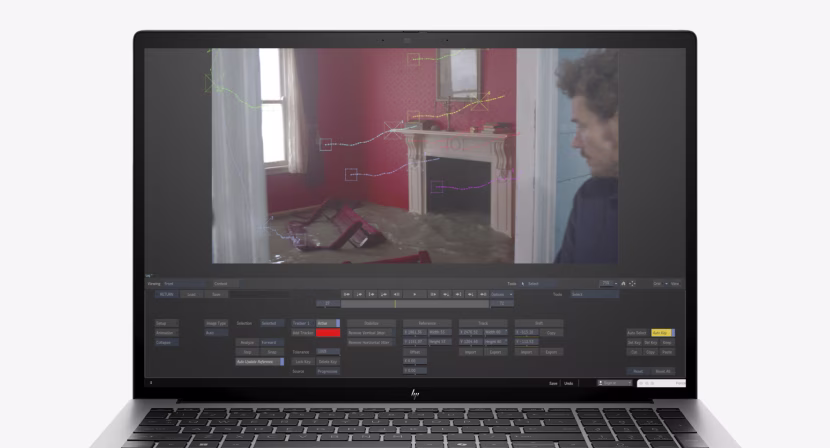Click the Reset All button

[x=662, y=371]
